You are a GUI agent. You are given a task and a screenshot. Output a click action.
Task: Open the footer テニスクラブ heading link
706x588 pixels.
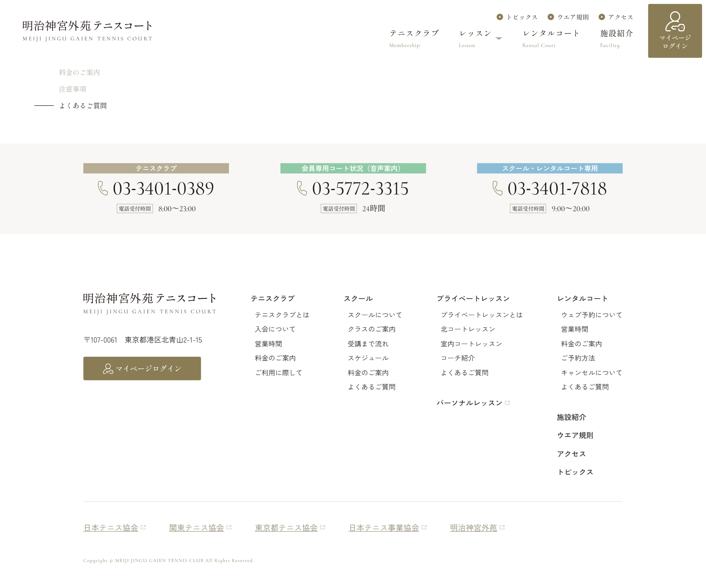tap(273, 298)
